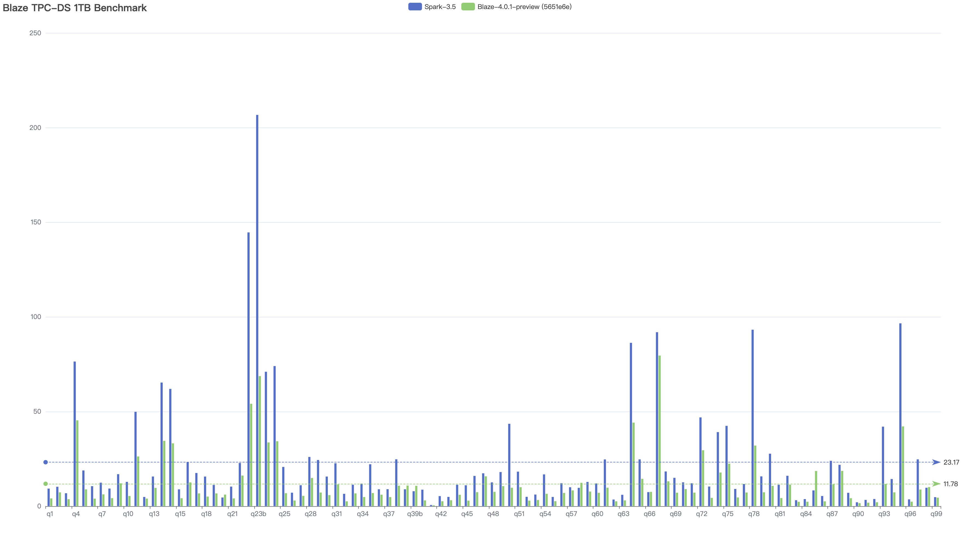This screenshot has height=533, width=980.
Task: Click the green Blaze bar for q4
Action: tap(77, 463)
